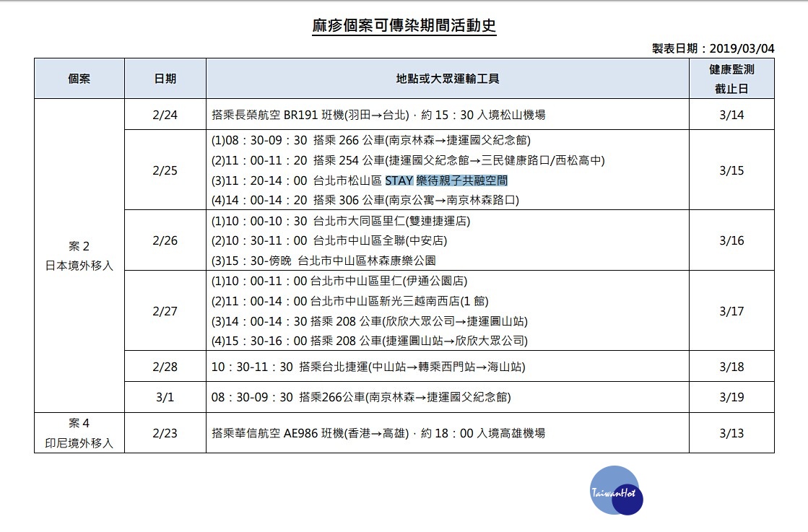Click the deadline cell 3/19

(x=731, y=396)
